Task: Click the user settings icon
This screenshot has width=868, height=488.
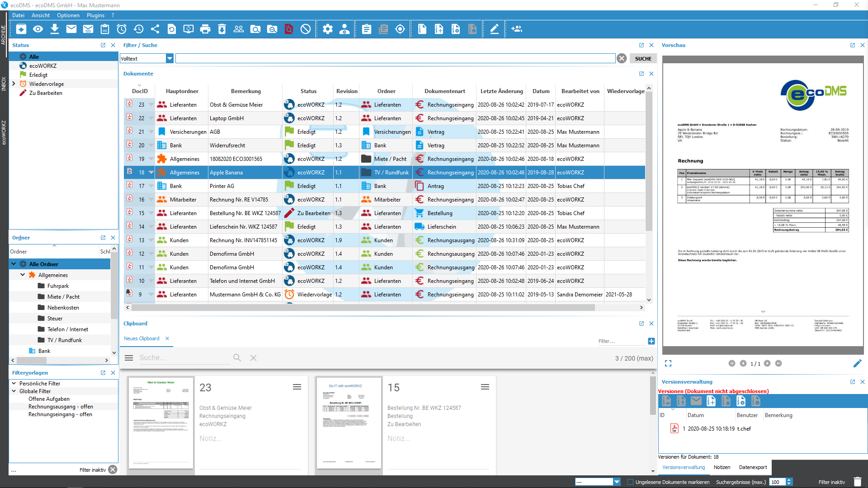Action: pyautogui.click(x=344, y=29)
